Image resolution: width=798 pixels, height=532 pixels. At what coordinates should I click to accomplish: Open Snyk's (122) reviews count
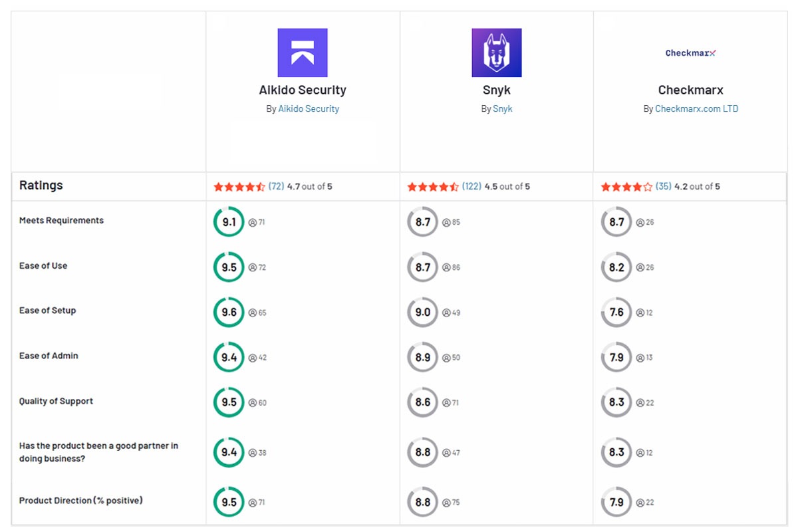point(471,187)
